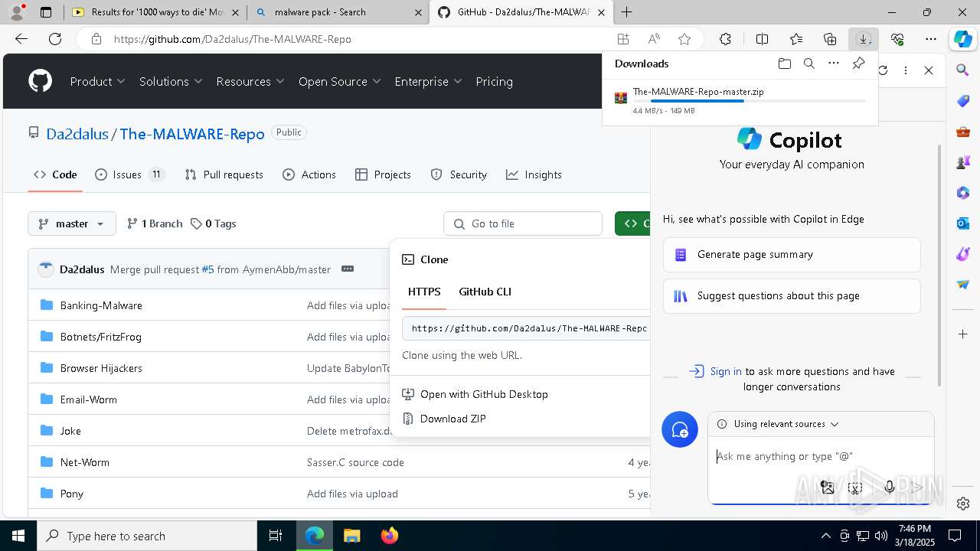Click the GitHub logo icon
Viewport: 980px width, 551px height.
40,81
